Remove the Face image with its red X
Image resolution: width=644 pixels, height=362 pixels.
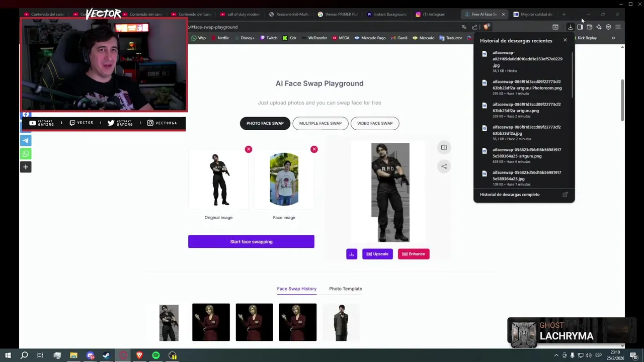314,149
